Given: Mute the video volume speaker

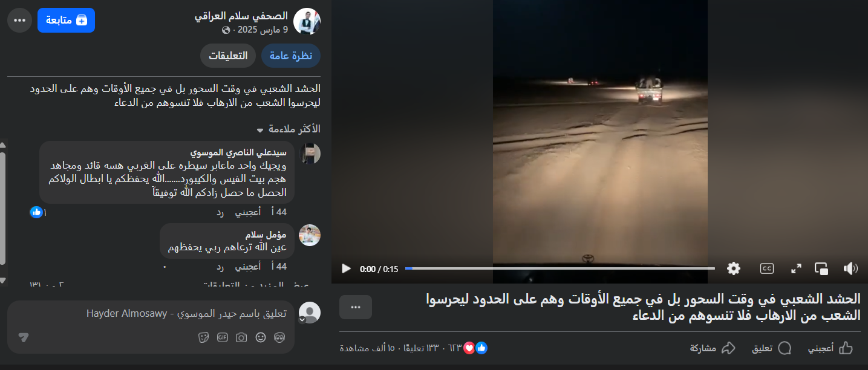Looking at the screenshot, I should pyautogui.click(x=850, y=268).
